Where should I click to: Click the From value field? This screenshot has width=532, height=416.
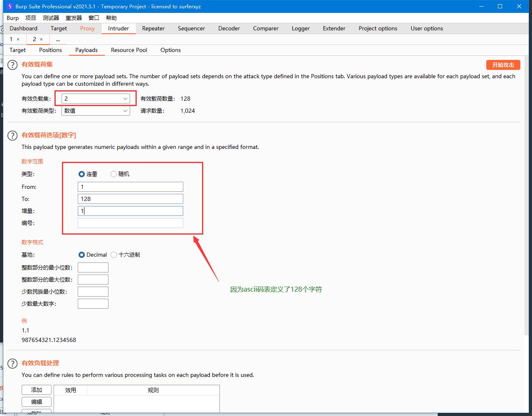[131, 187]
